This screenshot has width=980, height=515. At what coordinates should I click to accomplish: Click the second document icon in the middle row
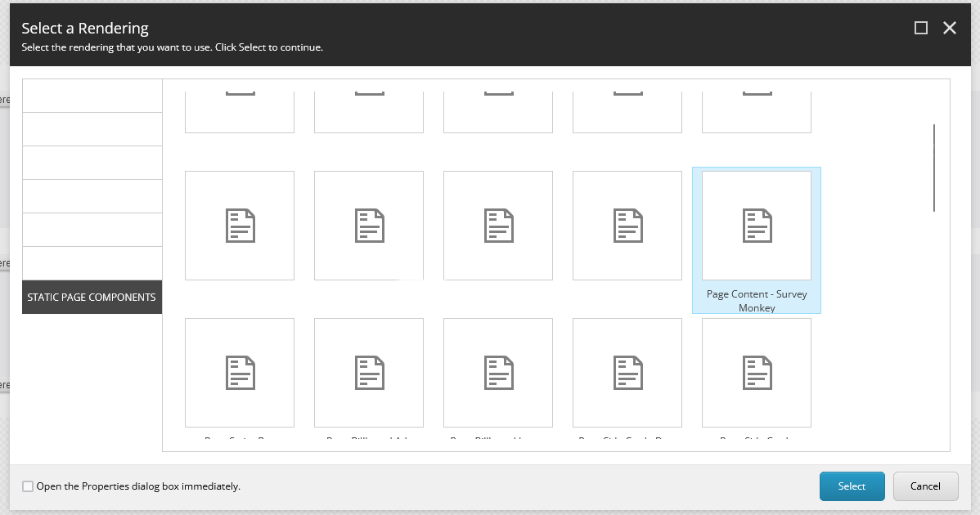tap(368, 226)
